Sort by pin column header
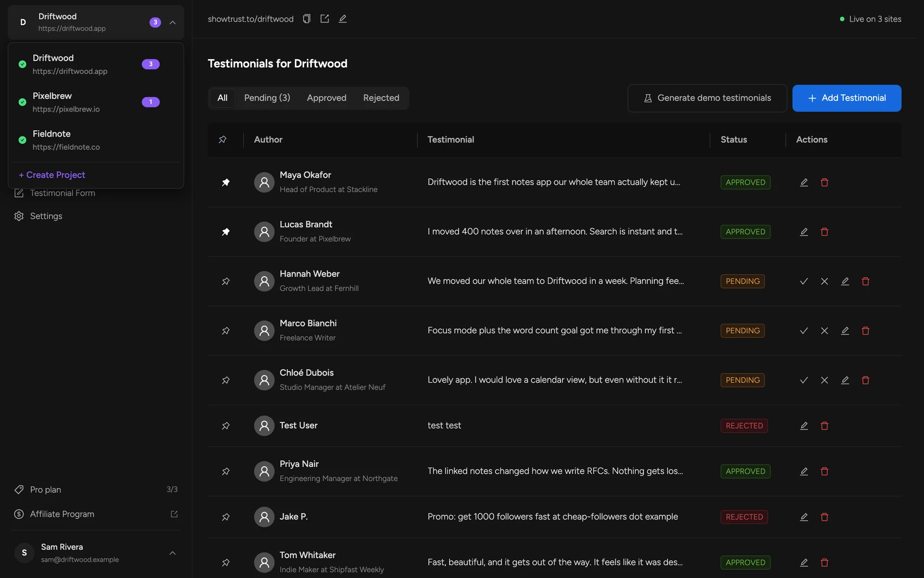Viewport: 924px width, 578px height. [222, 140]
